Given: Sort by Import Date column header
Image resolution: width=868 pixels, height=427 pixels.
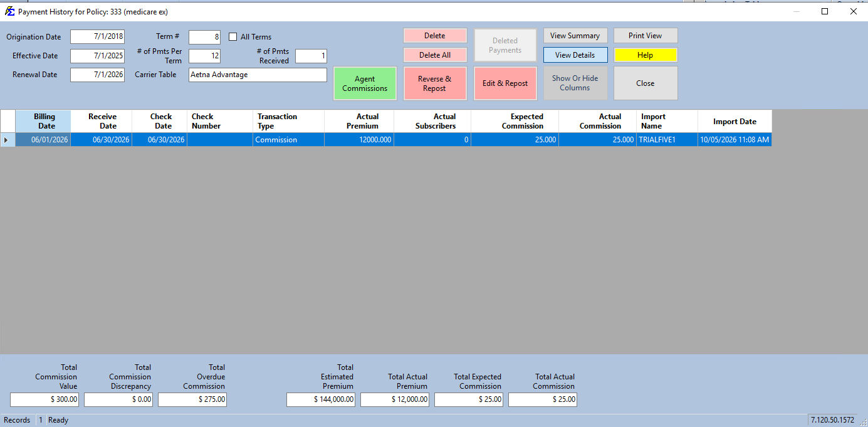Looking at the screenshot, I should (735, 122).
